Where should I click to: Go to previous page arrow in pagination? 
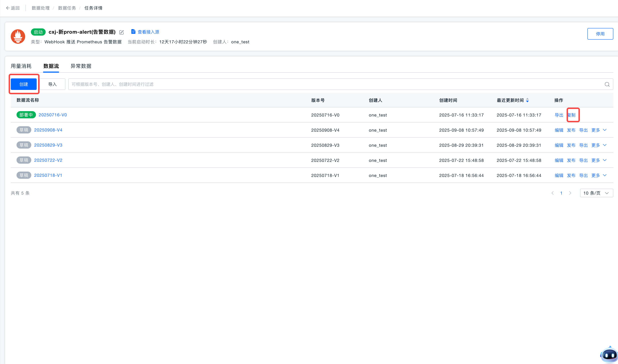pos(553,193)
